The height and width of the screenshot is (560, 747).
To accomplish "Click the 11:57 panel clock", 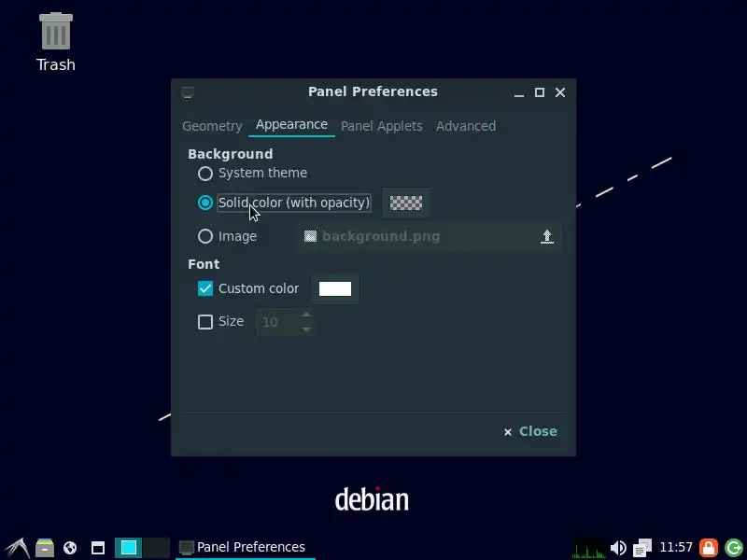I will 675,547.
